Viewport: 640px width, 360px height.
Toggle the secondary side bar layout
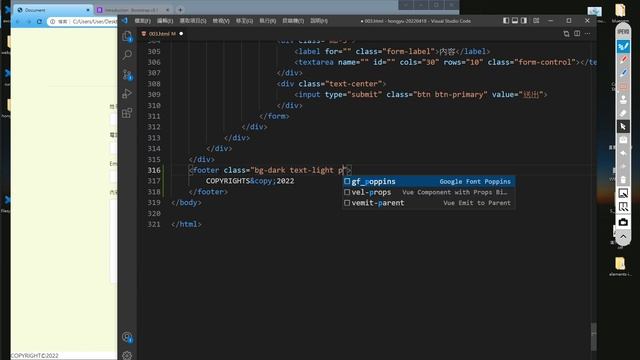click(524, 20)
